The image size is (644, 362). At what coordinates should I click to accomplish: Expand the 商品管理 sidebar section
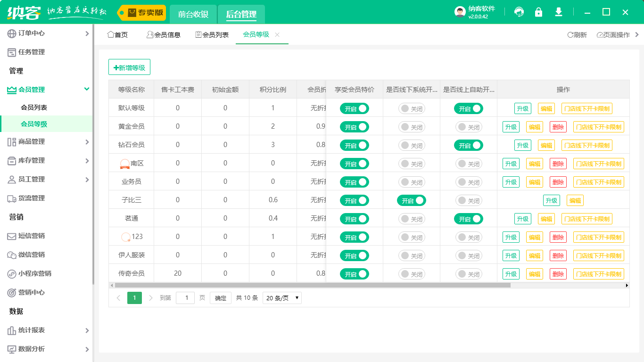[47, 141]
